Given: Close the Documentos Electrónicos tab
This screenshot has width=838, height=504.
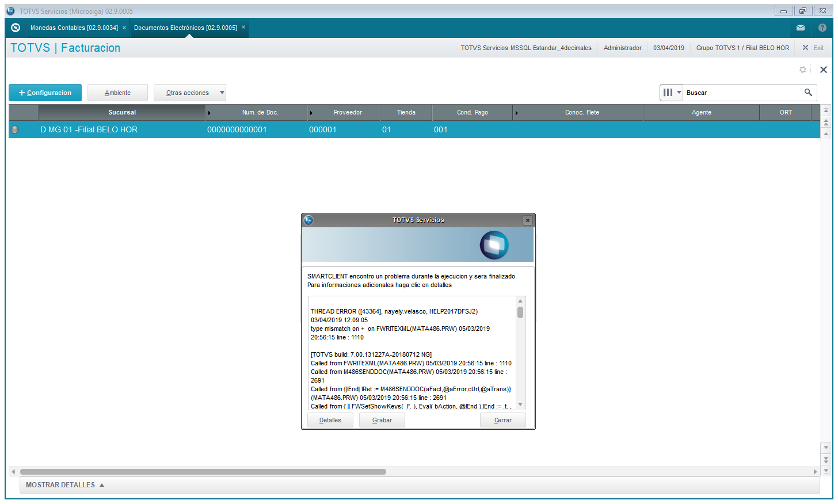Looking at the screenshot, I should click(x=243, y=28).
